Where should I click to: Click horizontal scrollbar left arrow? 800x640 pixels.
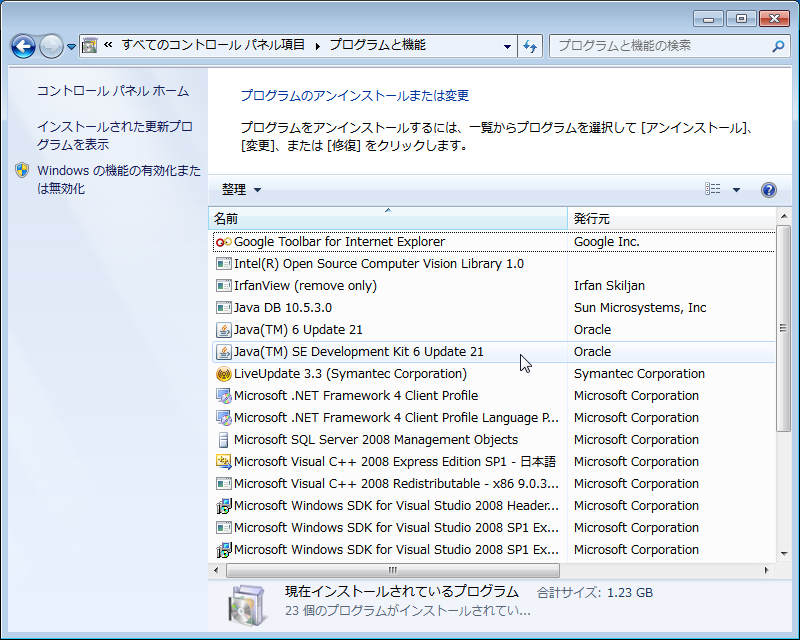[x=216, y=570]
